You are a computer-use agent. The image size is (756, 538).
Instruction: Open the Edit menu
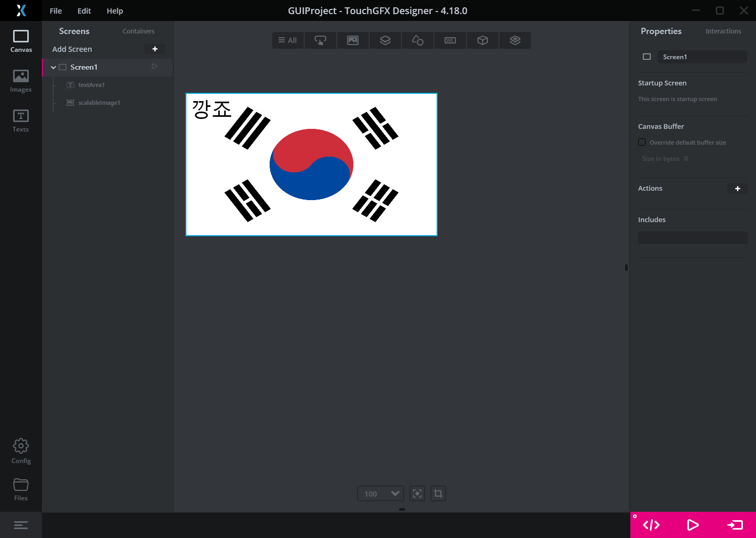(x=84, y=10)
